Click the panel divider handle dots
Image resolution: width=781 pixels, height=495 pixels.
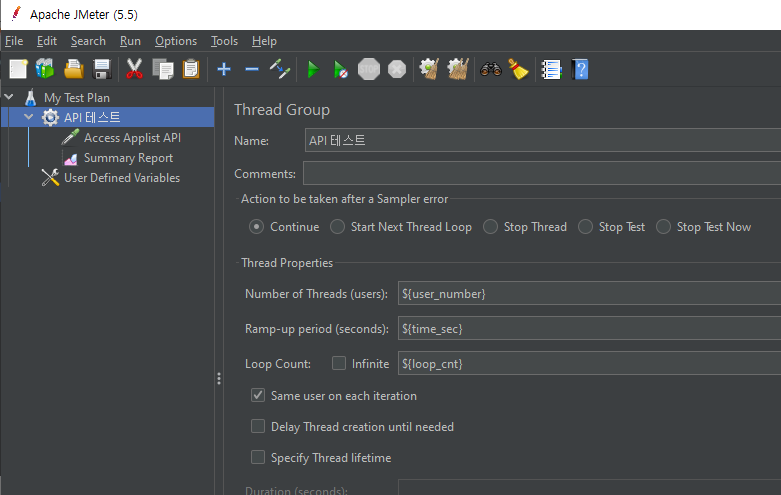tap(219, 378)
